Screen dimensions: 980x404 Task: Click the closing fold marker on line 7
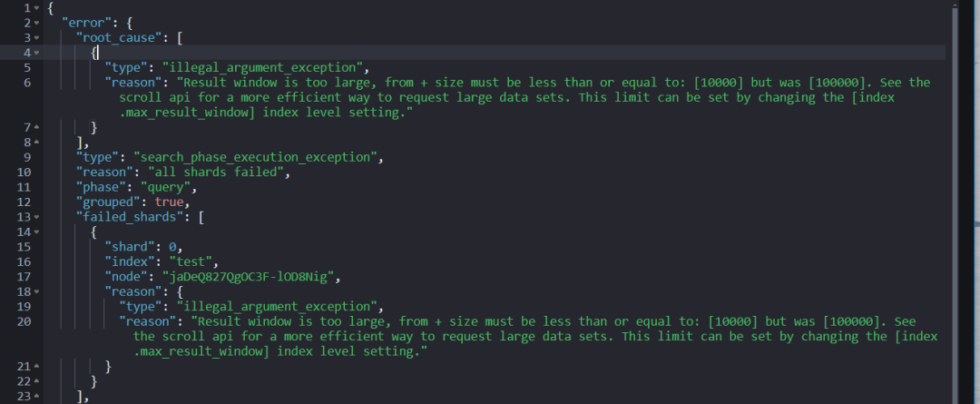[35, 126]
